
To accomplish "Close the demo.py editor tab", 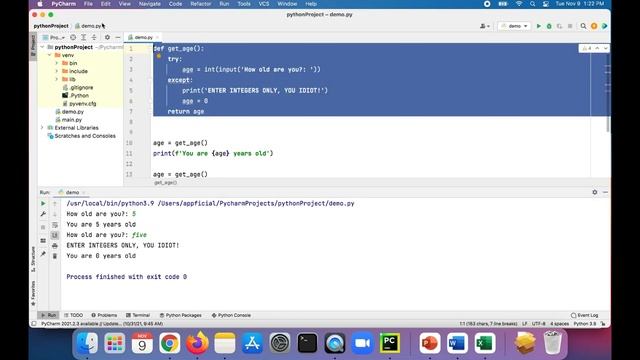I will tap(157, 37).
